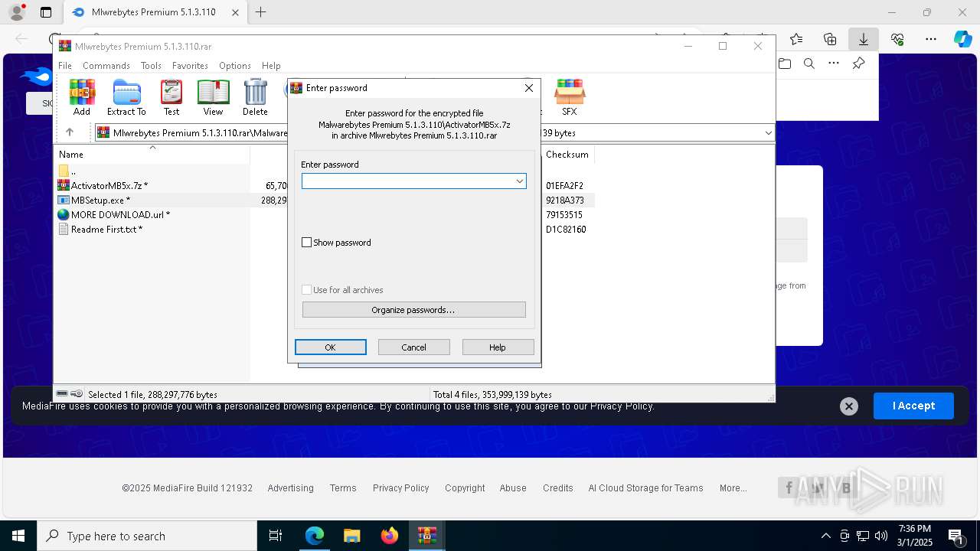Viewport: 980px width, 551px height.
Task: Open the notification center icon
Action: point(955,536)
